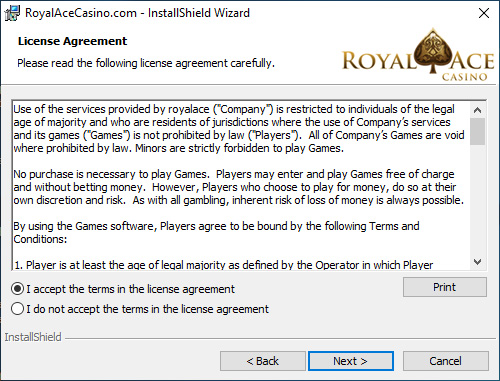This screenshot has height=381, width=500.
Task: Click inside the license agreement text box
Action: click(241, 185)
